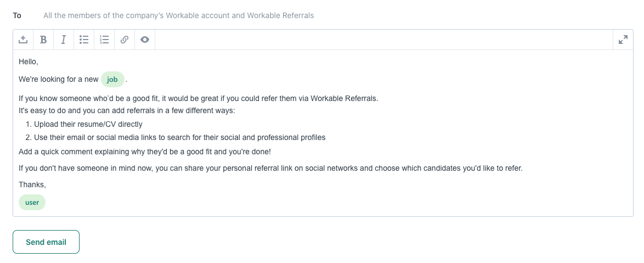Toggle italic formatting

click(x=64, y=40)
